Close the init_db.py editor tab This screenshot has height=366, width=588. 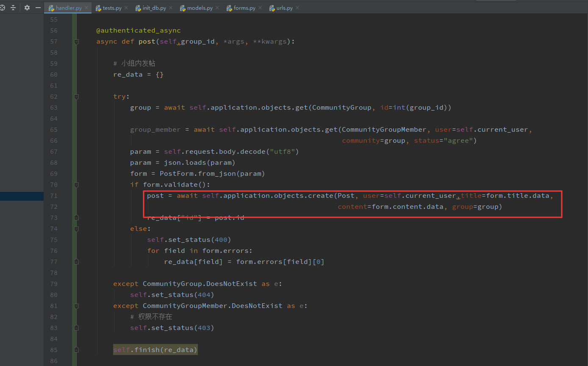tap(171, 8)
